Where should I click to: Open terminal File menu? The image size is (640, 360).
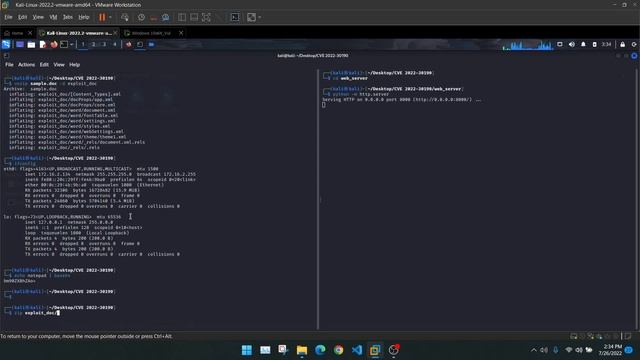9,64
